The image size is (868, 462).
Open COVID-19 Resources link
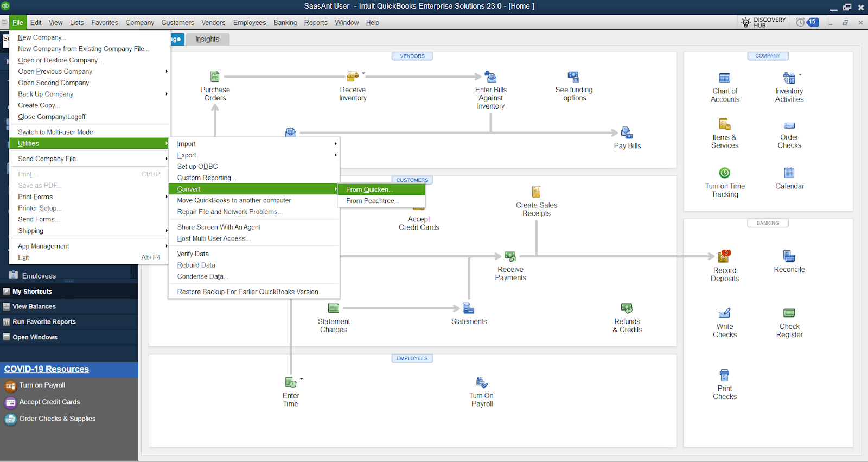[47, 369]
